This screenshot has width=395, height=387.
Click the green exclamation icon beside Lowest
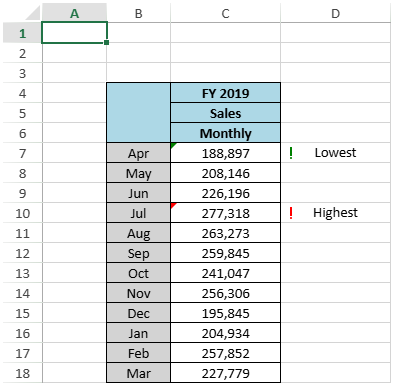(x=291, y=153)
